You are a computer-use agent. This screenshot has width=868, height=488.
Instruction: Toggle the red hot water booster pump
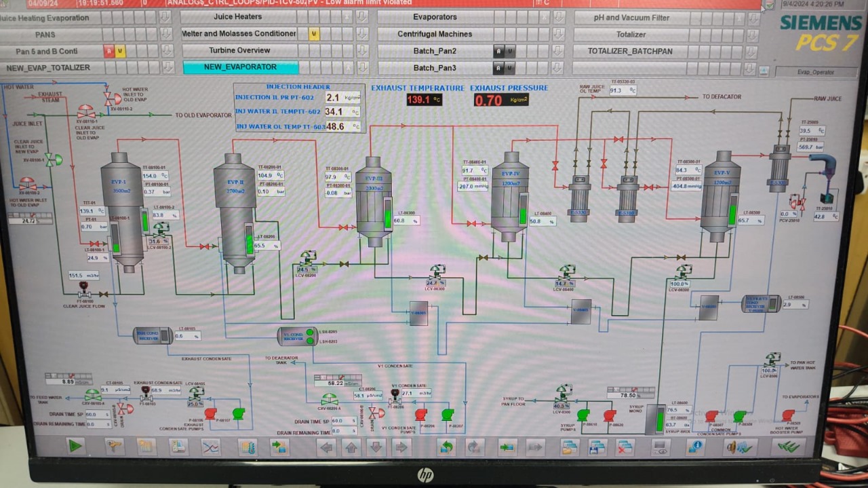pos(788,415)
